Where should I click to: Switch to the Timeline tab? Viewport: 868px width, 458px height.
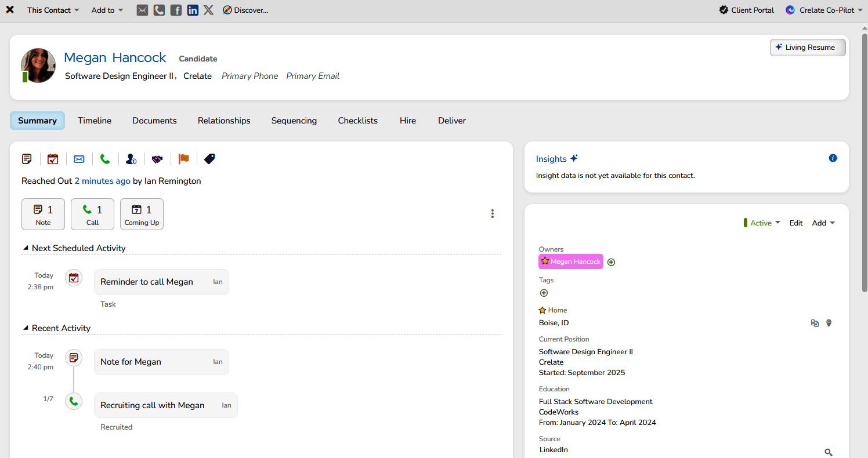95,121
